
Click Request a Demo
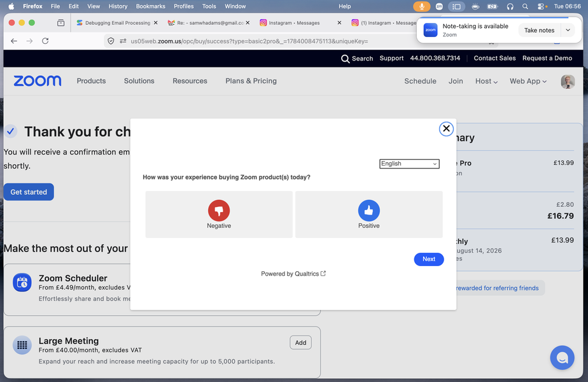pos(547,58)
